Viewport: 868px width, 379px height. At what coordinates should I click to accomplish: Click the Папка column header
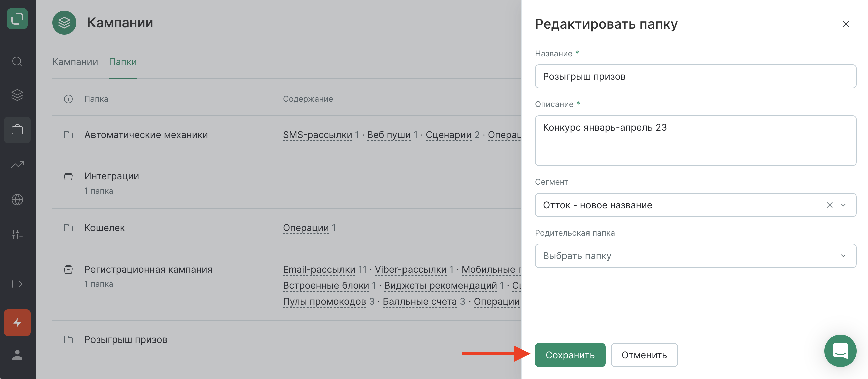tap(96, 99)
